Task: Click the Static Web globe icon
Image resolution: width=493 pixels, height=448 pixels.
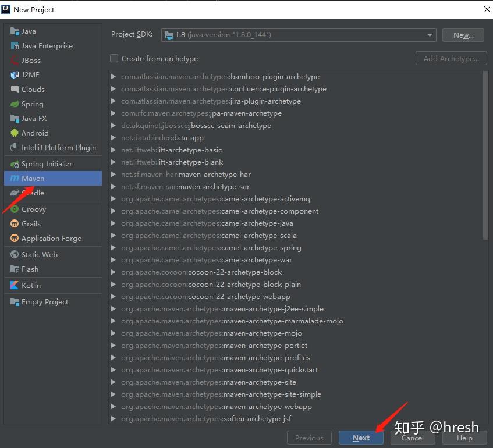Action: tap(15, 254)
